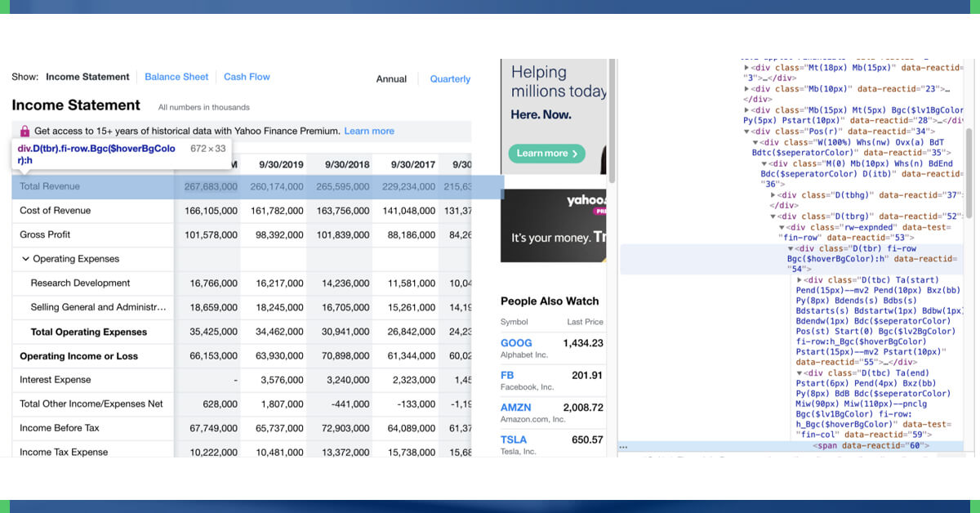Click the 9/30/2017 column header
980x513 pixels.
click(413, 165)
